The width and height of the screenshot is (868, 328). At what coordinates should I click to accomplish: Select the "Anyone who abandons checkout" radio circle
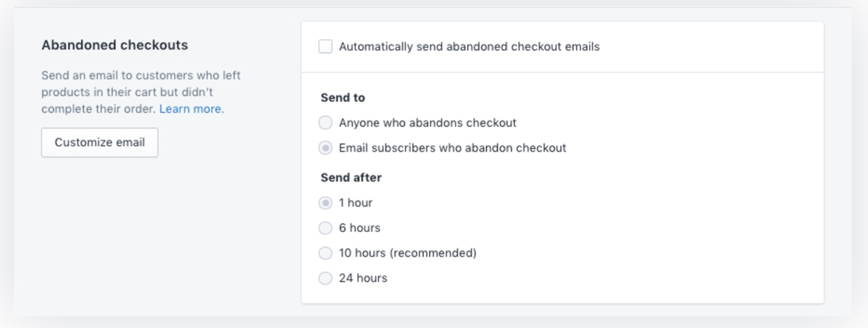(x=325, y=123)
